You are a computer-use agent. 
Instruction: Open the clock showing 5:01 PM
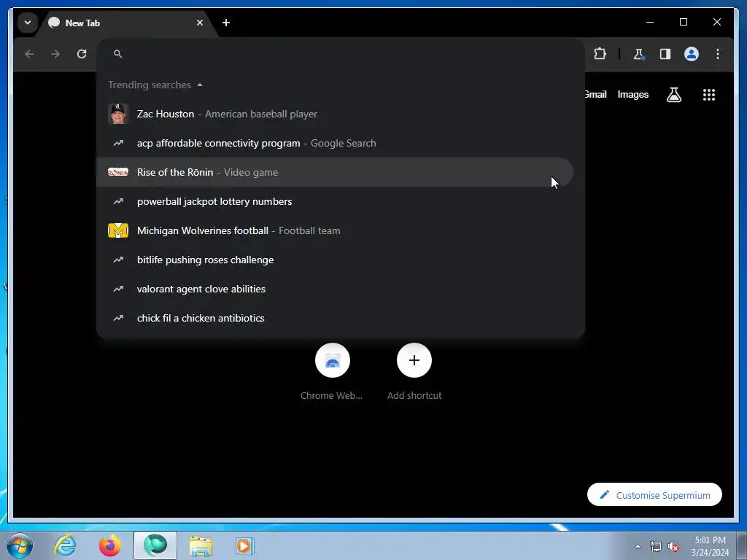[x=710, y=545]
